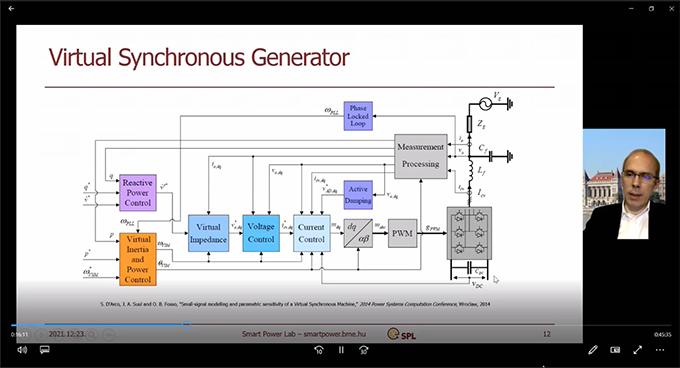
Task: Pause the lecture video
Action: point(341,350)
